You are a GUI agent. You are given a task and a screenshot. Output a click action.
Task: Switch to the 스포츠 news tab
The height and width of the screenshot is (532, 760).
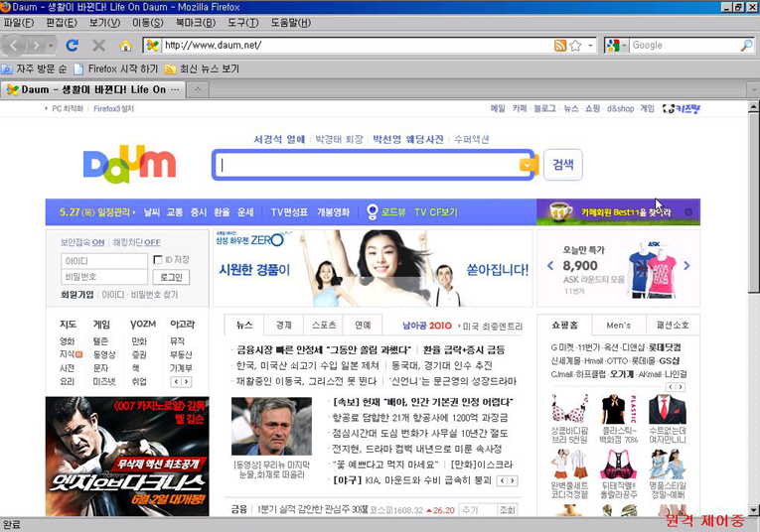[x=324, y=326]
